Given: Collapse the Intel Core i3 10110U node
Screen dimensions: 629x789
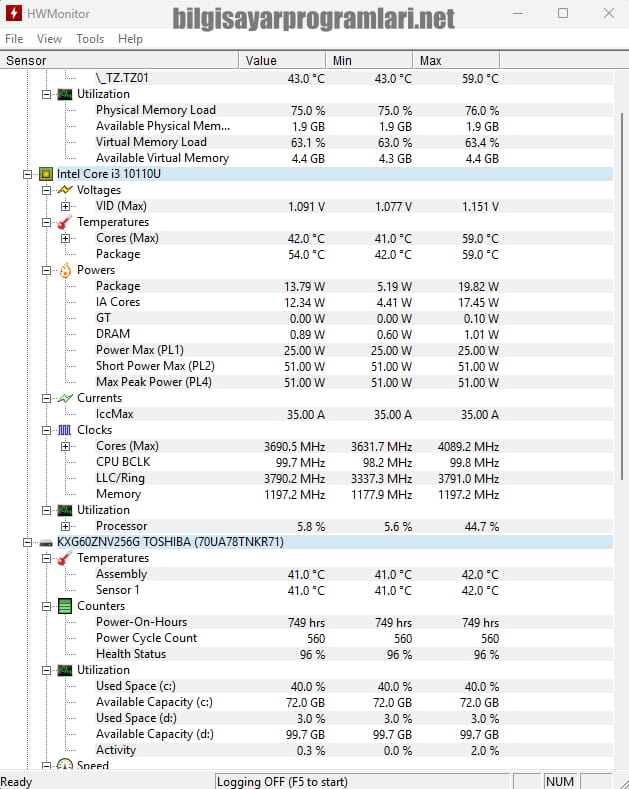Looking at the screenshot, I should pos(27,175).
